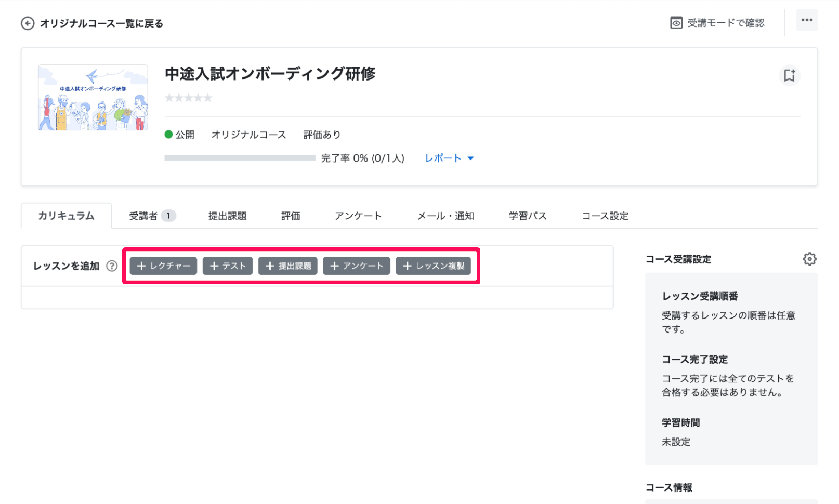
Task: Open コース受講設定 gear icon
Action: (809, 259)
